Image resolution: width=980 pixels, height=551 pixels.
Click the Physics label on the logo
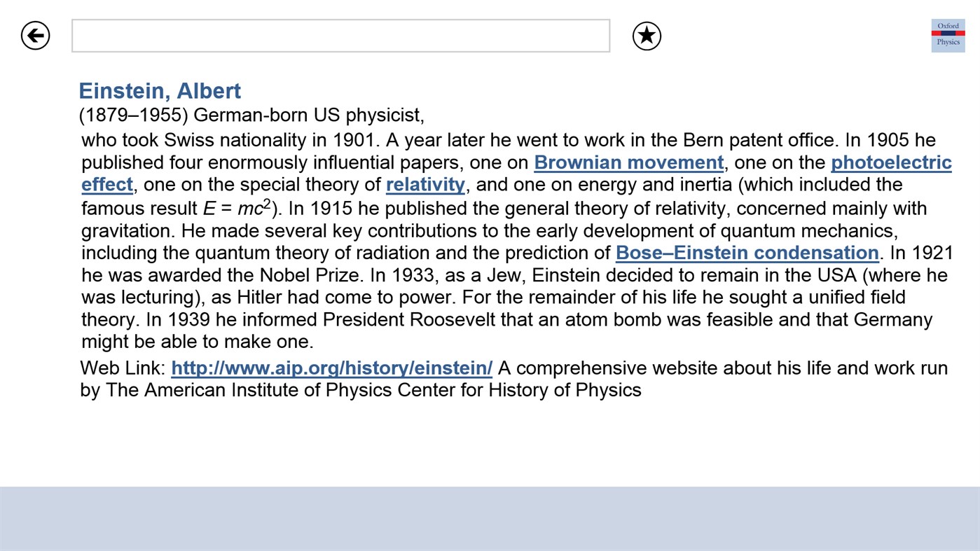[948, 43]
